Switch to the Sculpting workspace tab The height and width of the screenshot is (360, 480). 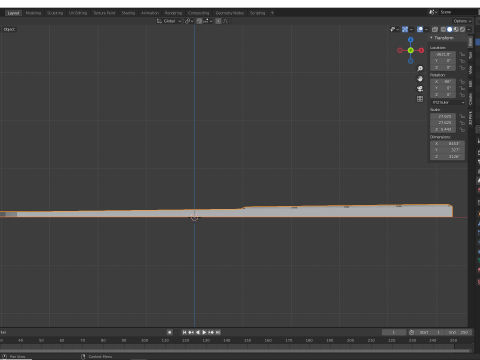point(55,13)
